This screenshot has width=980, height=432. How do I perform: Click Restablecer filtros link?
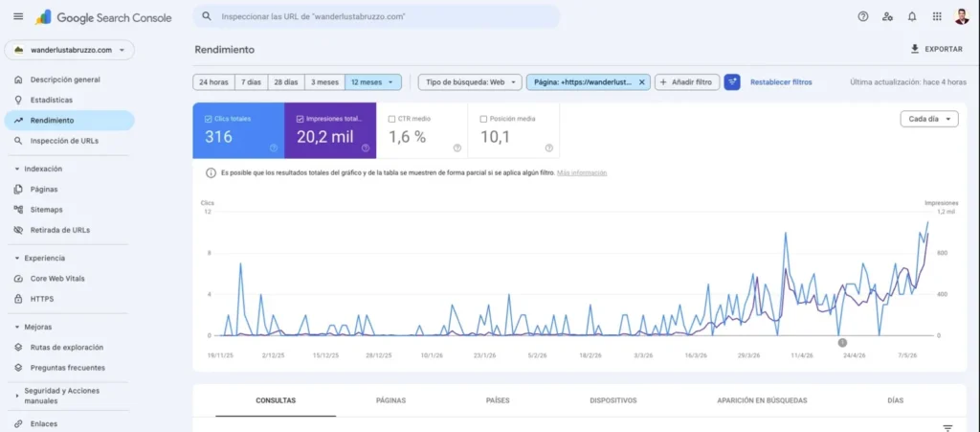coord(781,82)
